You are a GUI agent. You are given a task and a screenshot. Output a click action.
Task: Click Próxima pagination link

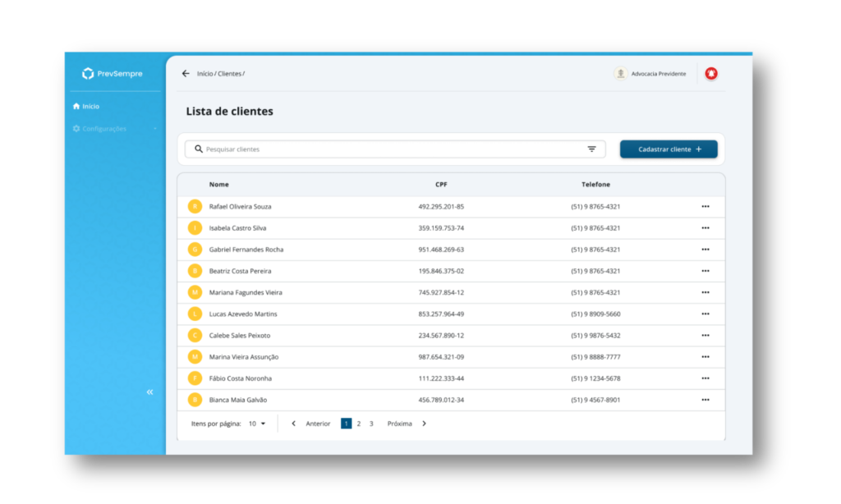399,424
